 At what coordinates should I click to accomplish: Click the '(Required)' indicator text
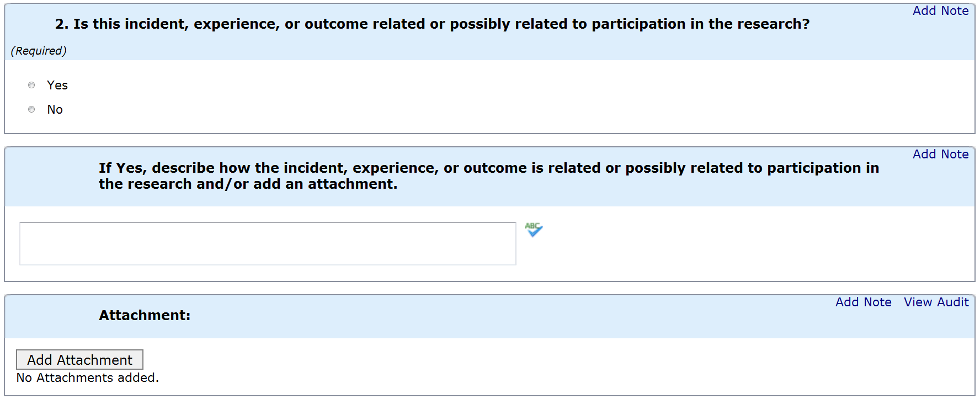(x=39, y=51)
